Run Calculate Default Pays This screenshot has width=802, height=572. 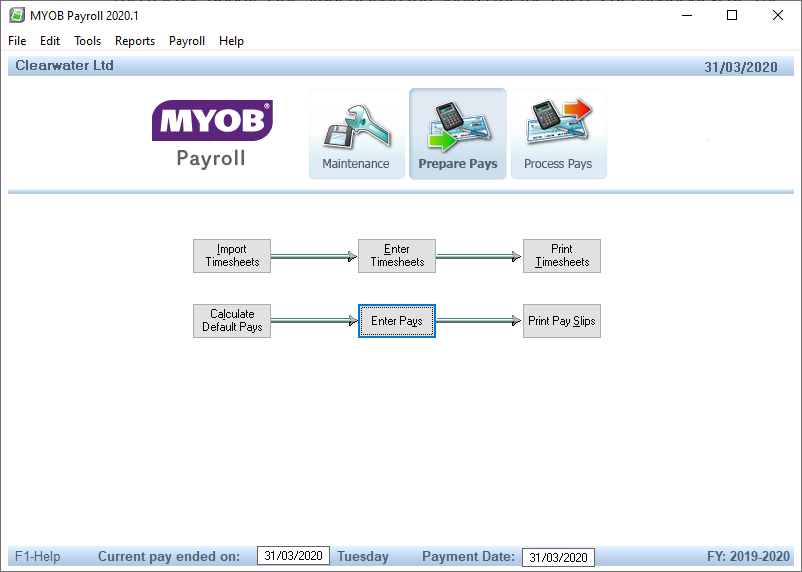pos(232,321)
